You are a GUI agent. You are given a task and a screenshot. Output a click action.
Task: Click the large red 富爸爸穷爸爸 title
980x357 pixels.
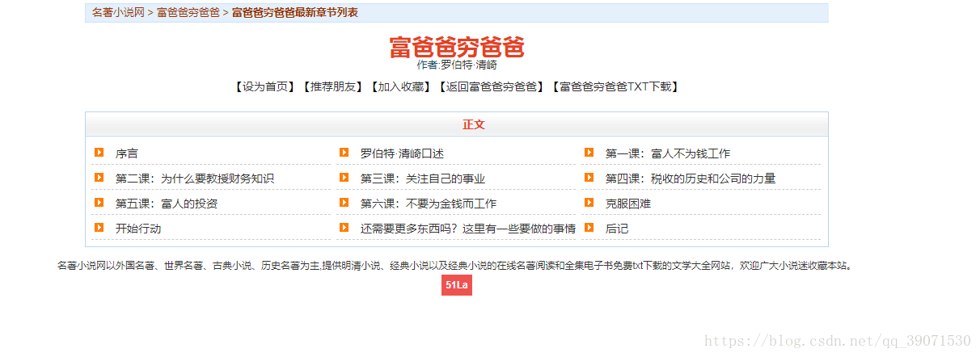click(457, 47)
